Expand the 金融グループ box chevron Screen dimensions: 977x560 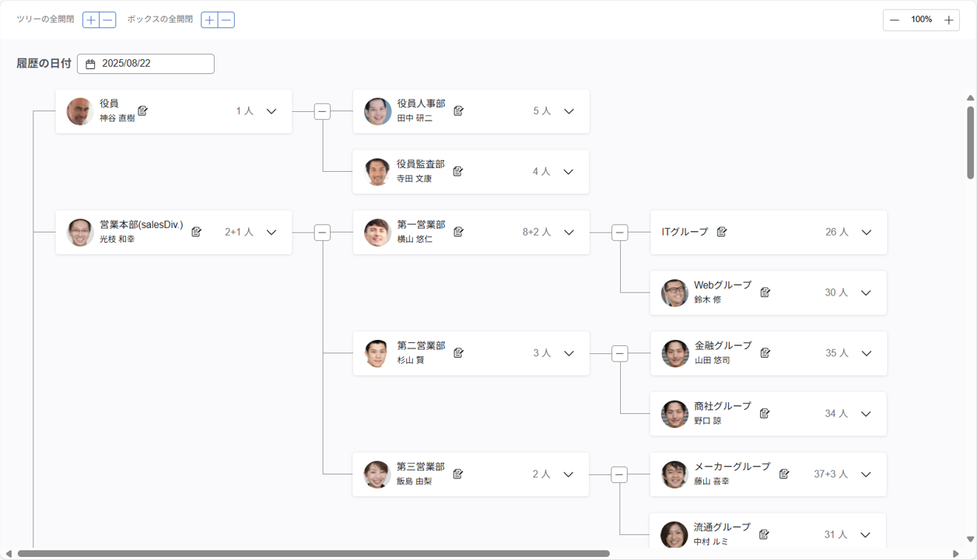(866, 353)
